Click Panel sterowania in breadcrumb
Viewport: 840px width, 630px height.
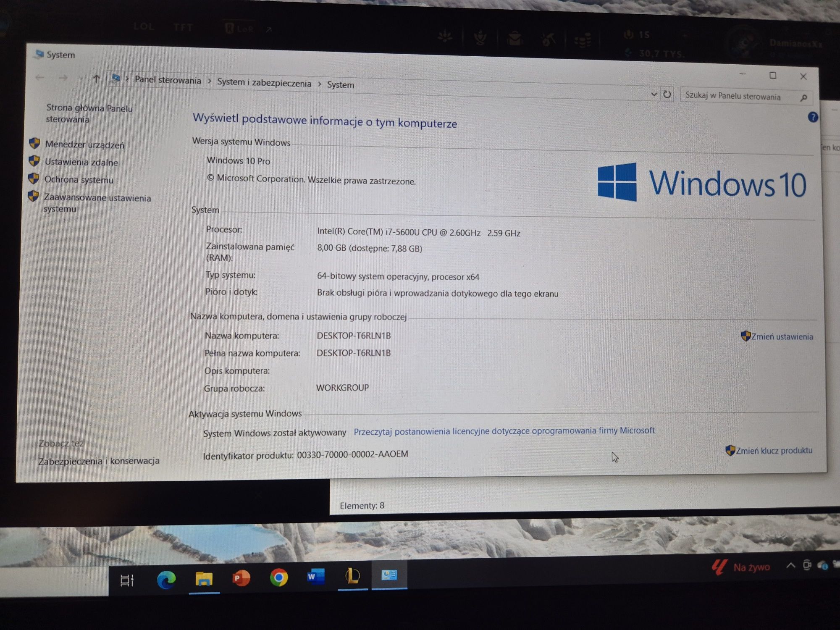coord(168,80)
